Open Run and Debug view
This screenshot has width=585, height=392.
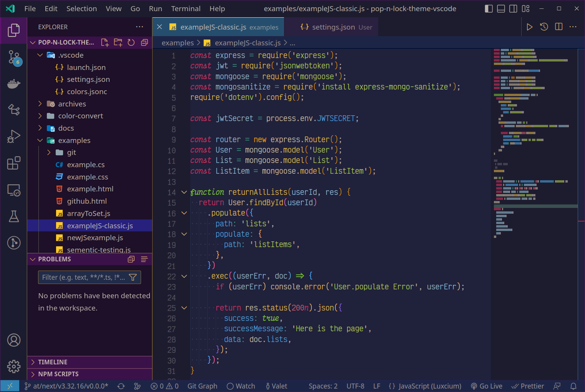pyautogui.click(x=13, y=136)
